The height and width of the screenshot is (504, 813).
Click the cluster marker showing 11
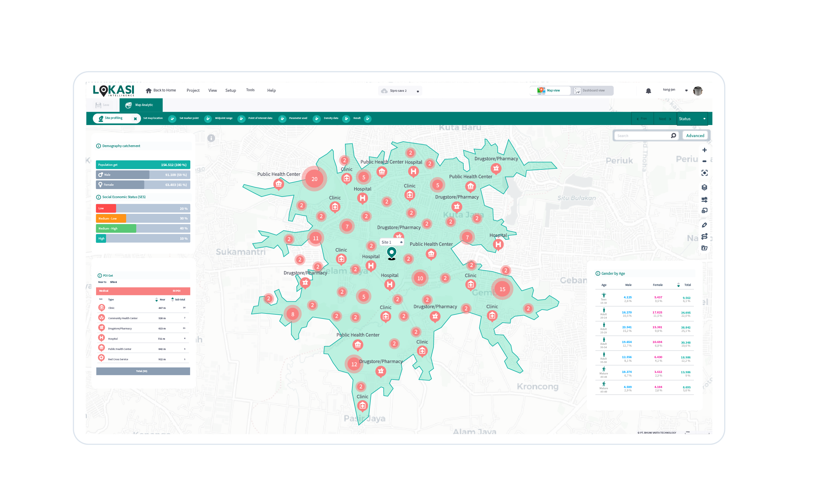click(x=315, y=238)
